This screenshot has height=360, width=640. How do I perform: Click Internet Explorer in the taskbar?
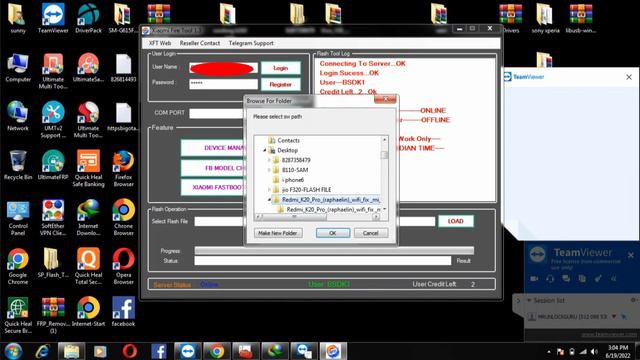click(x=42, y=351)
